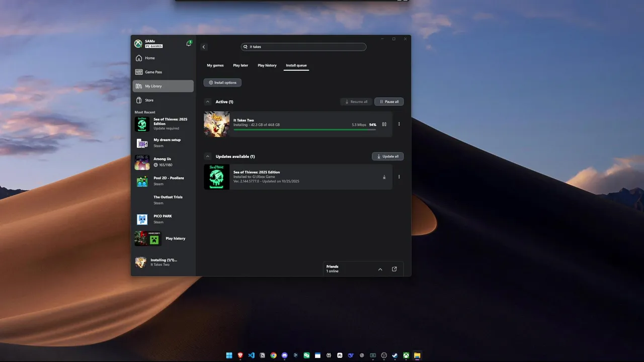The image size is (644, 362).
Task: Select My Library in the sidebar
Action: click(x=163, y=86)
